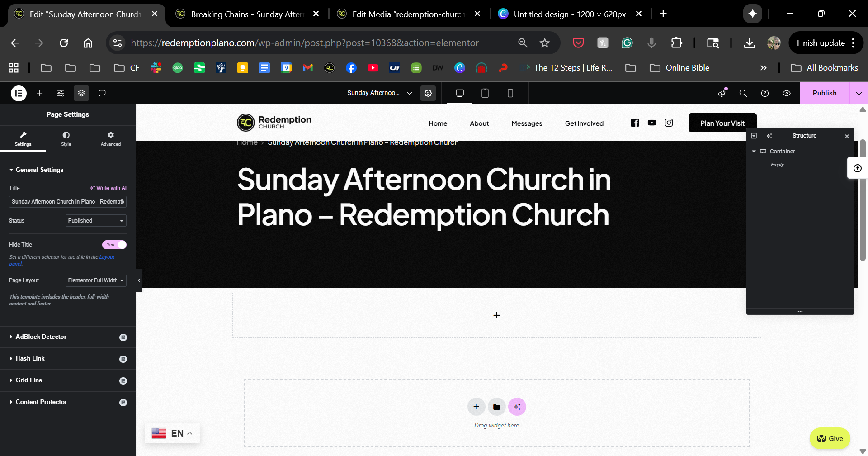Image resolution: width=868 pixels, height=456 pixels.
Task: Click the Publish button
Action: [824, 93]
